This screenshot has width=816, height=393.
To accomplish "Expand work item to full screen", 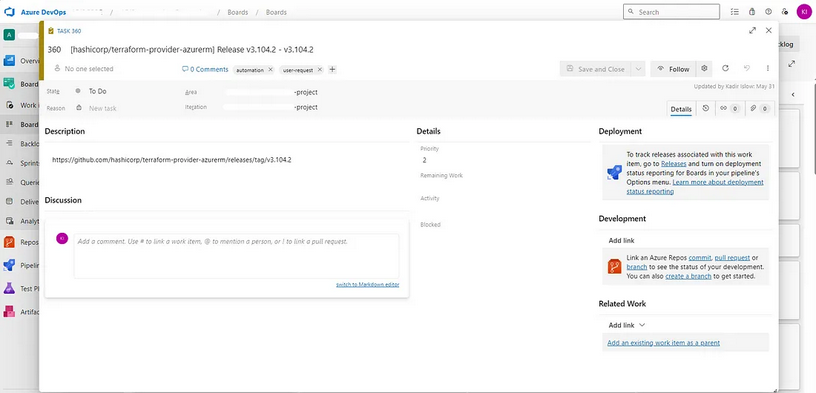I will click(x=752, y=31).
